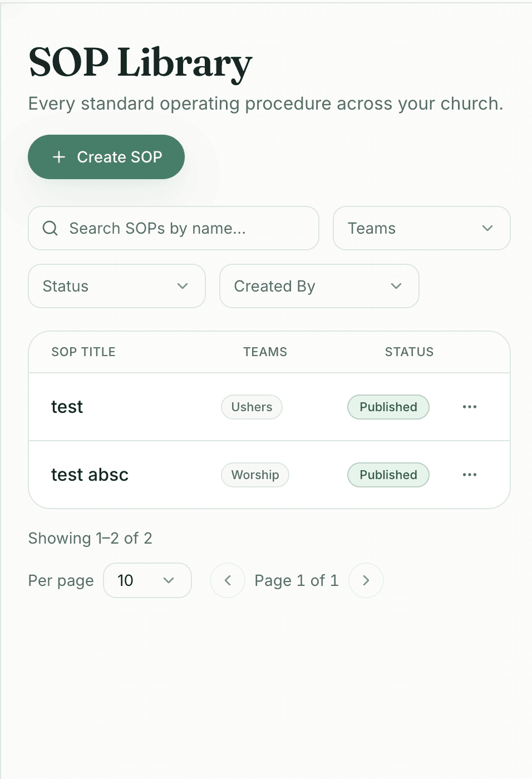Go to previous page arrow
The height and width of the screenshot is (779, 532).
click(228, 580)
